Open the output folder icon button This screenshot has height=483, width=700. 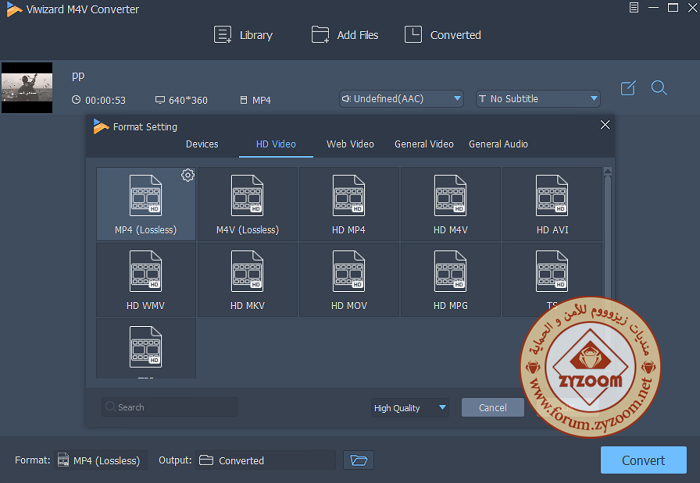(358, 460)
